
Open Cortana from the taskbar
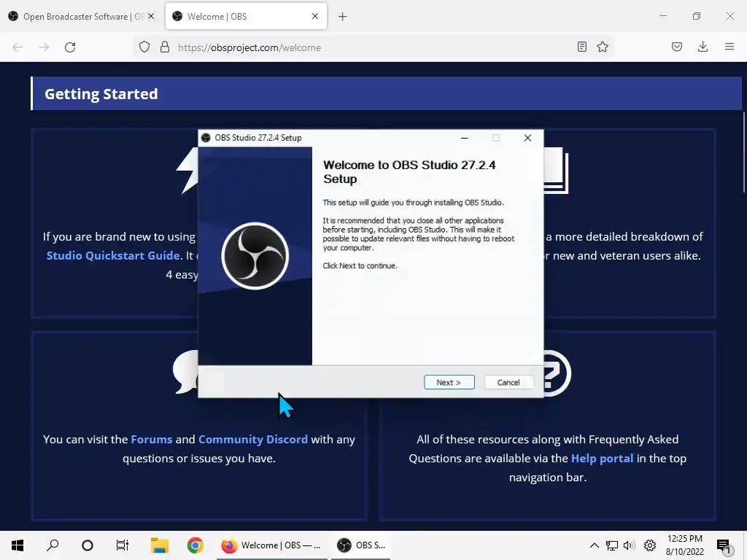point(88,545)
